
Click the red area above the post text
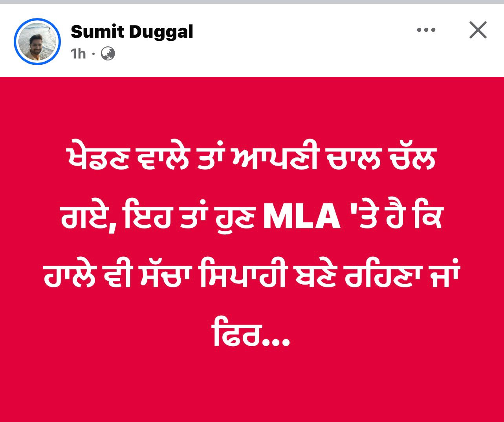pyautogui.click(x=251, y=108)
